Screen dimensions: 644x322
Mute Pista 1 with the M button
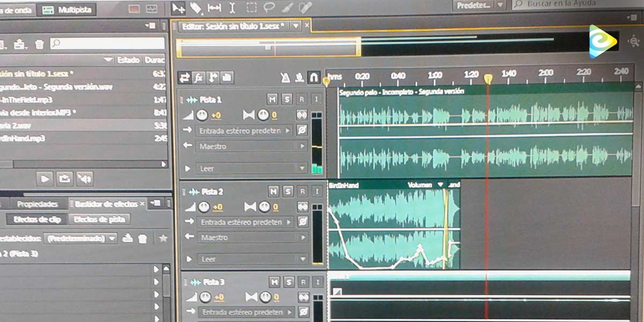pyautogui.click(x=273, y=100)
